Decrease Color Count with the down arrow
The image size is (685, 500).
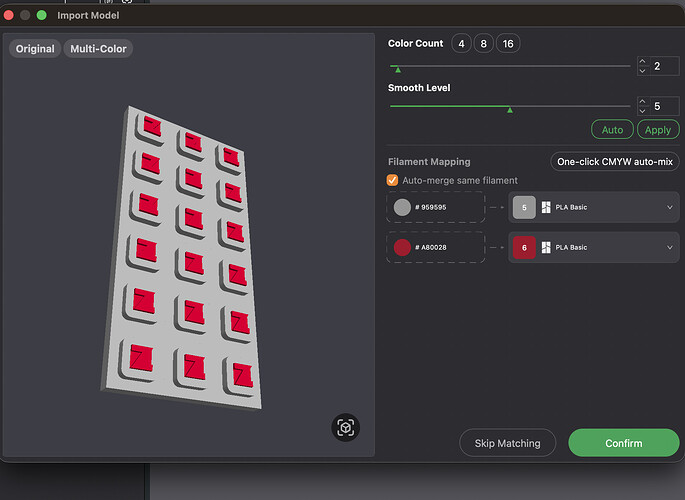pyautogui.click(x=642, y=71)
